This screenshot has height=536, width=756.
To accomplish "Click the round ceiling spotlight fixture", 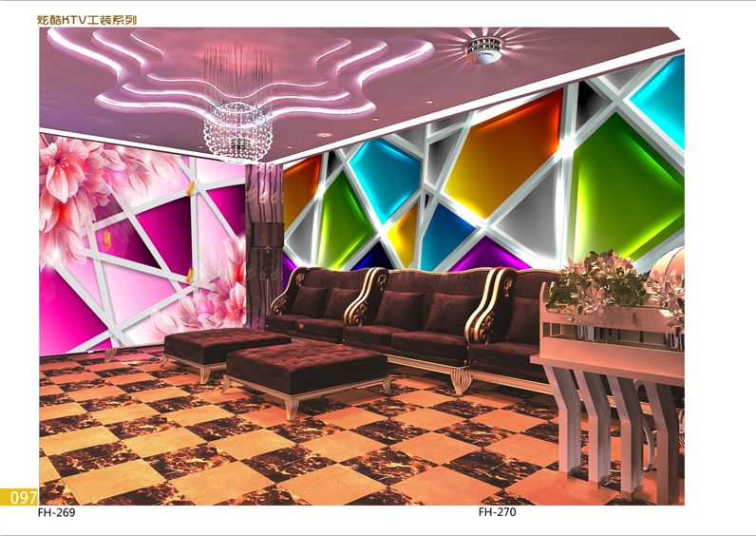I will pyautogui.click(x=484, y=50).
